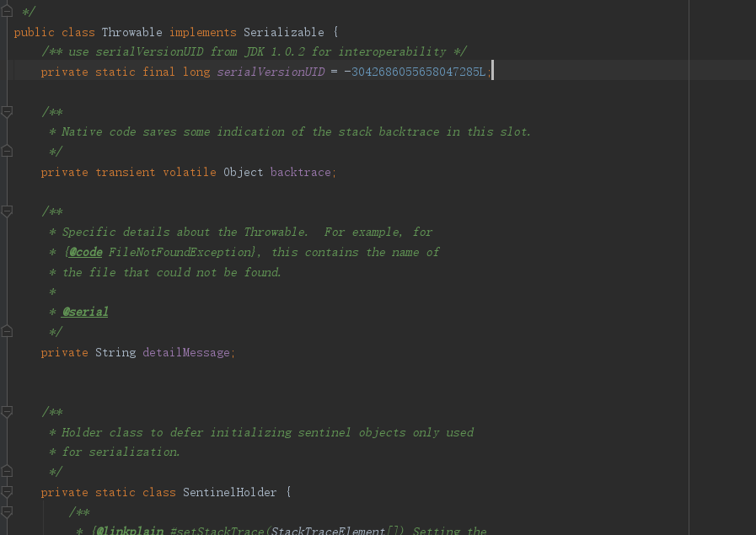The width and height of the screenshot is (756, 535).
Task: Click 'stack backtrace' in the Native code comment
Action: [389, 131]
